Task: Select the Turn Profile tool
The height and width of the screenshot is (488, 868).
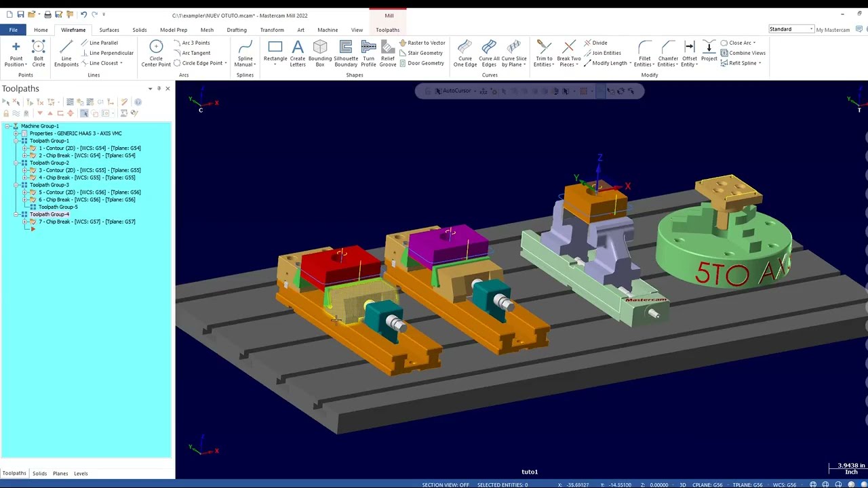Action: 368,53
